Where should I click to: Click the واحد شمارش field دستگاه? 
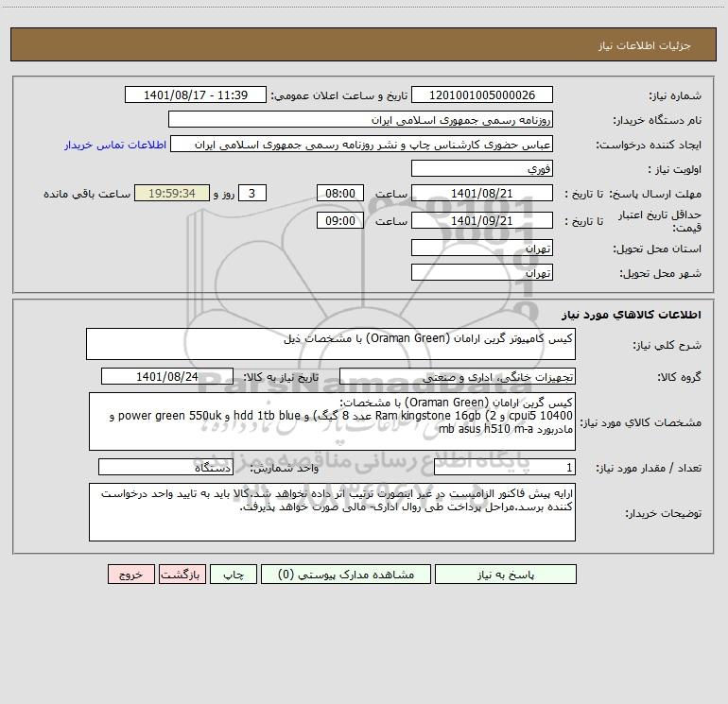tap(165, 468)
